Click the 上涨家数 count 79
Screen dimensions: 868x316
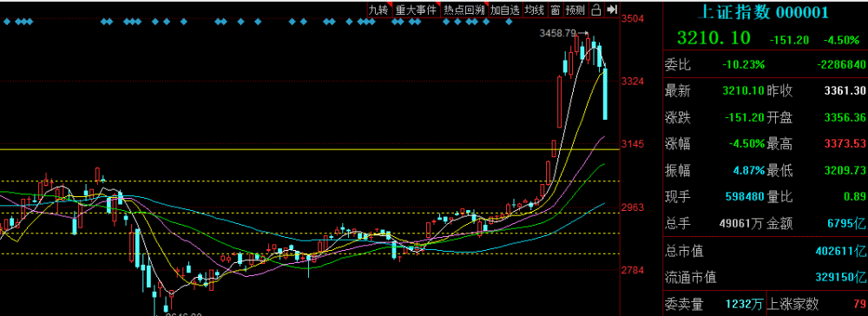pos(858,304)
